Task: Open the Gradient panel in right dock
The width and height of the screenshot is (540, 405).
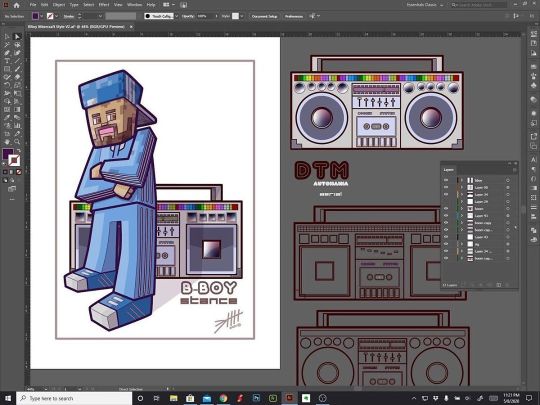Action: coord(533,188)
